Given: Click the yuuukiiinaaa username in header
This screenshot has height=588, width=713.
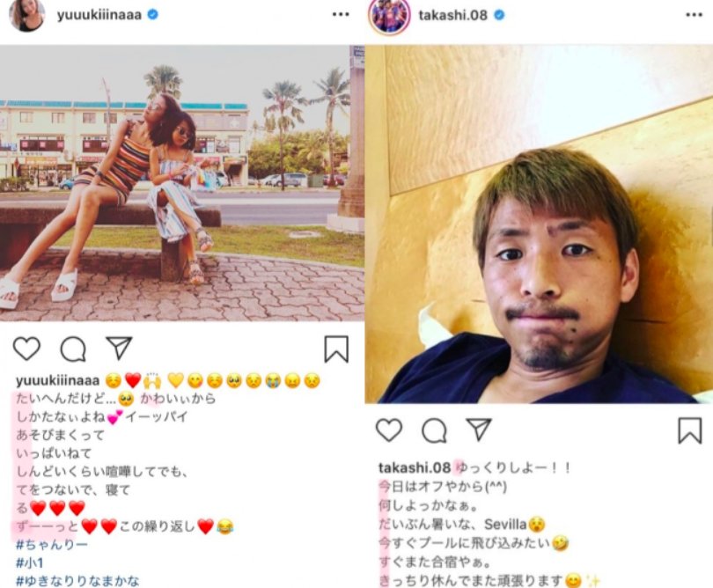Looking at the screenshot, I should click(99, 15).
